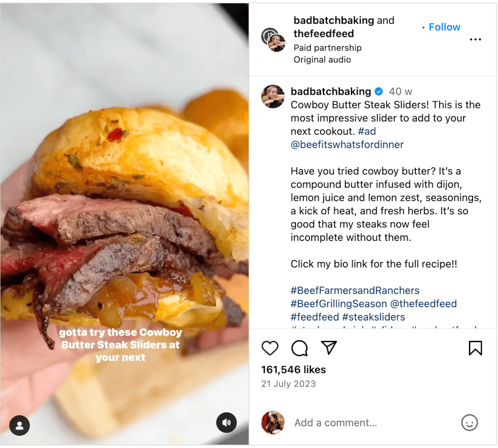Follow the account via the Follow link
This screenshot has height=448, width=498.
click(x=444, y=27)
